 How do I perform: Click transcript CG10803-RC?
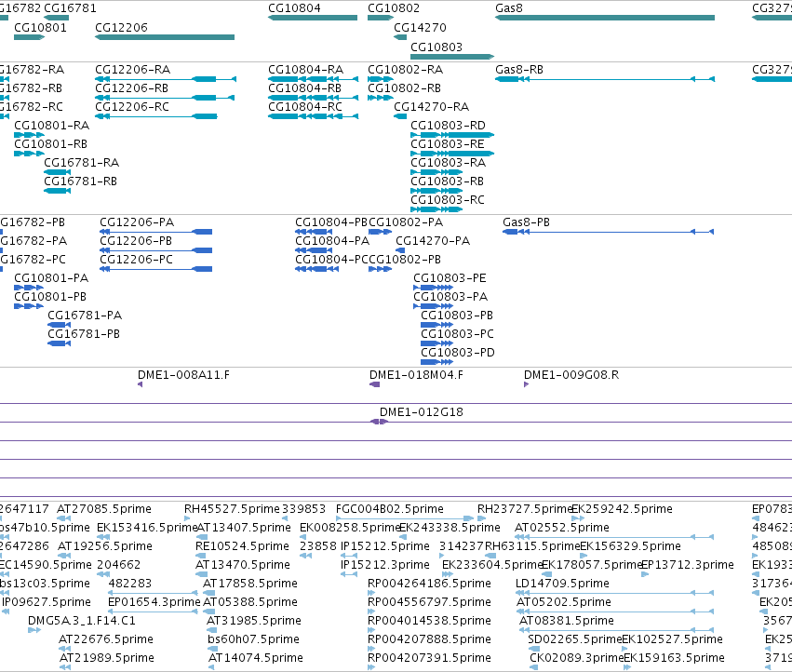436,209
